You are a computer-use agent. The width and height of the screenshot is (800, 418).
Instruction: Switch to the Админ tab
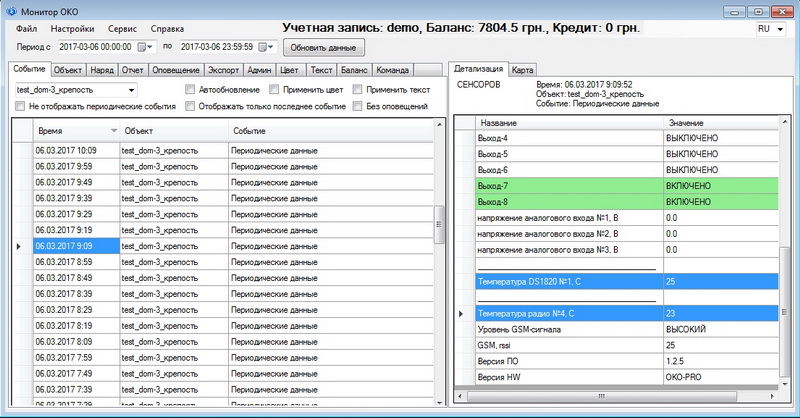coord(259,70)
